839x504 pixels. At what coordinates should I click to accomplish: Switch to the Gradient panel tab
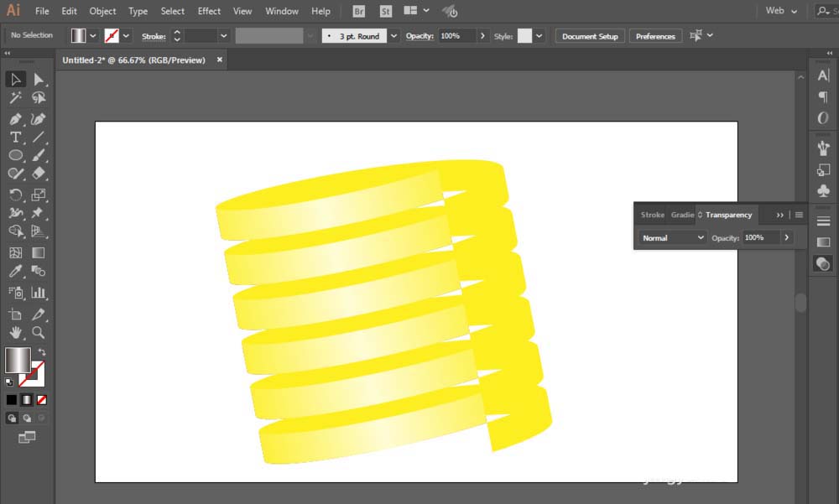pos(682,215)
